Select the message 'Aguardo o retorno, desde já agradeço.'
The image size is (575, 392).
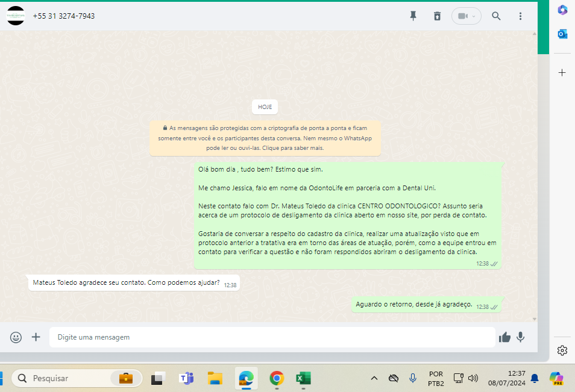[427, 305]
